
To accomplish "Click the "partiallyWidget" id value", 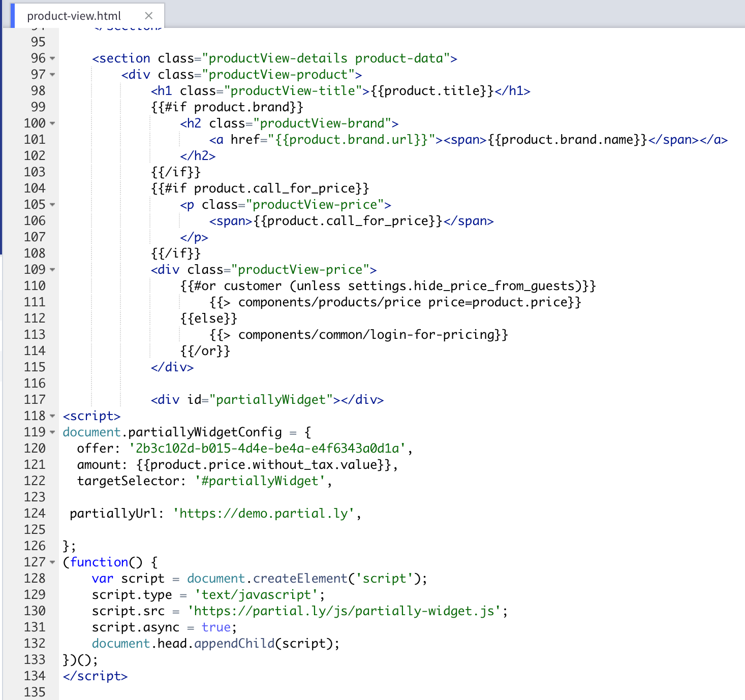I will coord(274,400).
